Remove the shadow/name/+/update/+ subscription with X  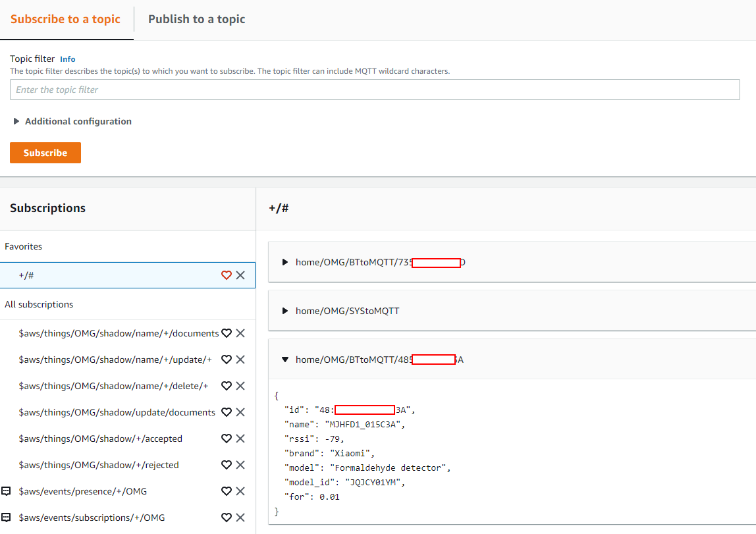(240, 360)
